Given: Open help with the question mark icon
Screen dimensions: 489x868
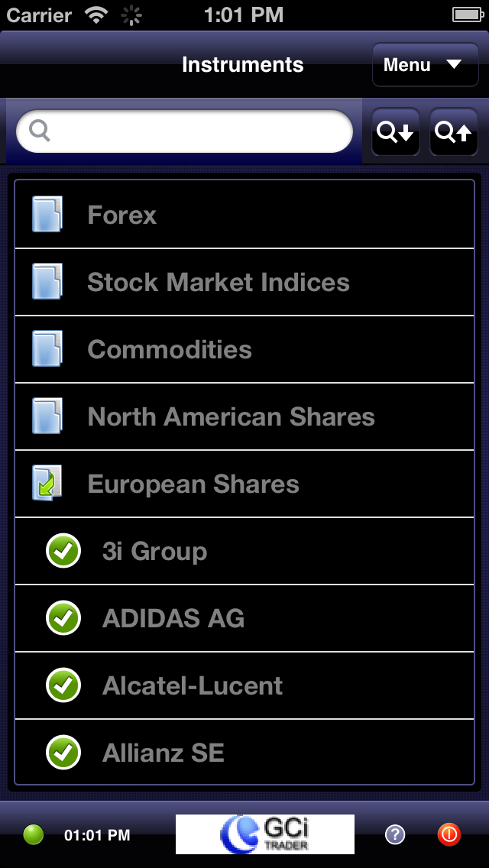Looking at the screenshot, I should [x=395, y=834].
